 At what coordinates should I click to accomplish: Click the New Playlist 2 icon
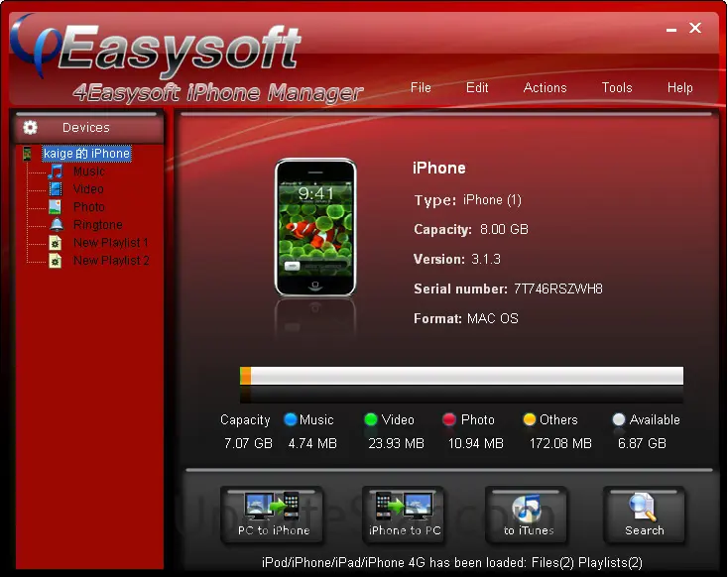coord(56,261)
